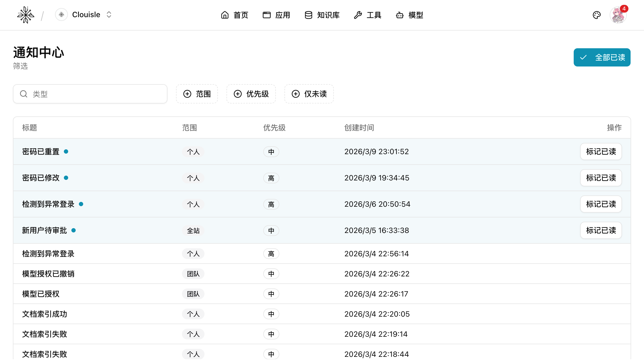Click the 全部已读 mark-all-read button

point(602,57)
